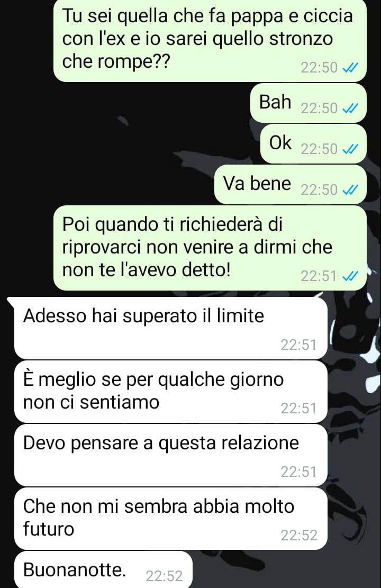The width and height of the screenshot is (381, 588).
Task: Select the 'Ok' message bubble
Action: (x=313, y=143)
